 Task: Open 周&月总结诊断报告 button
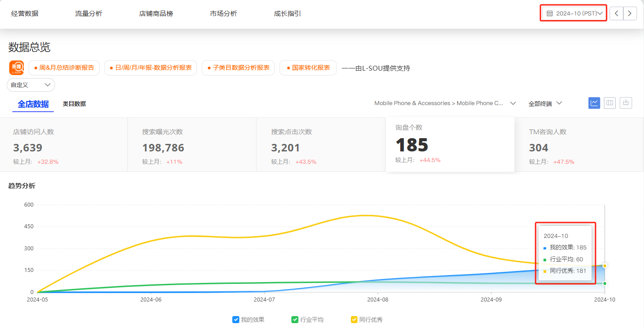(x=64, y=68)
